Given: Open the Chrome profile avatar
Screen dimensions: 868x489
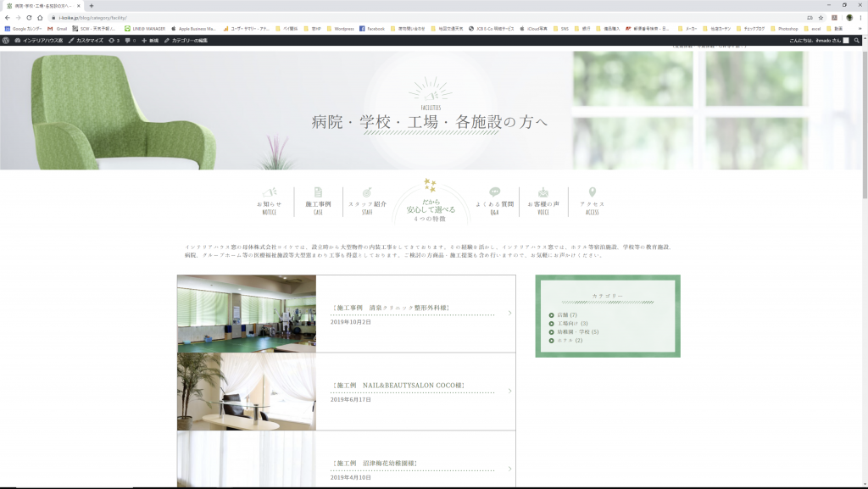Looking at the screenshot, I should pyautogui.click(x=849, y=18).
